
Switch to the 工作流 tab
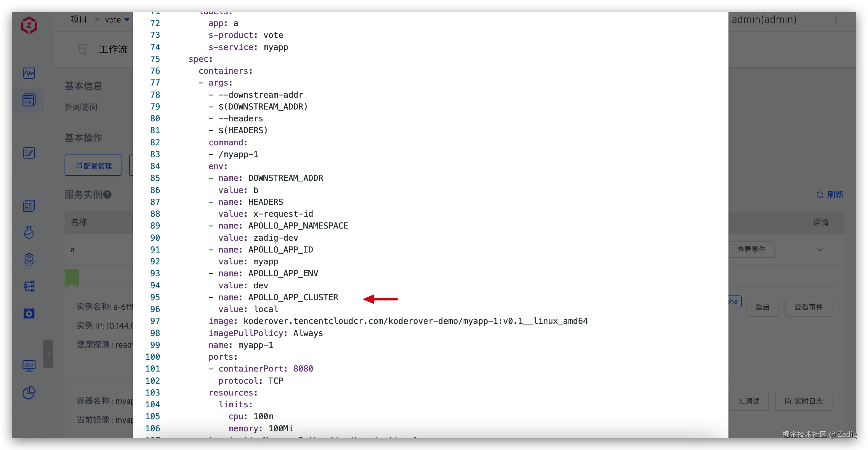[113, 49]
